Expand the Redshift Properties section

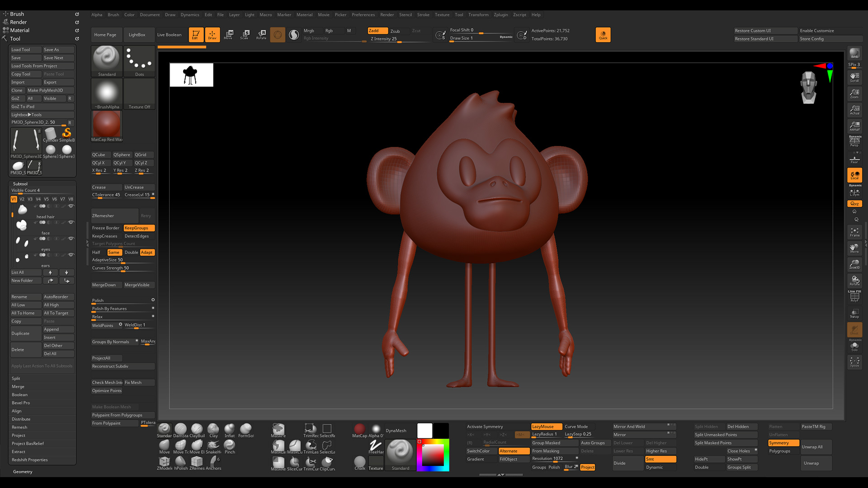click(x=30, y=460)
